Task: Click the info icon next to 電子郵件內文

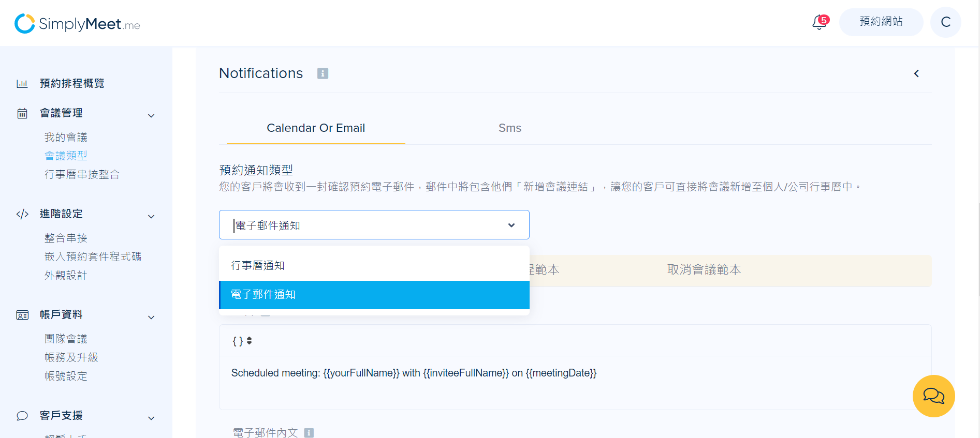Action: coord(309,433)
